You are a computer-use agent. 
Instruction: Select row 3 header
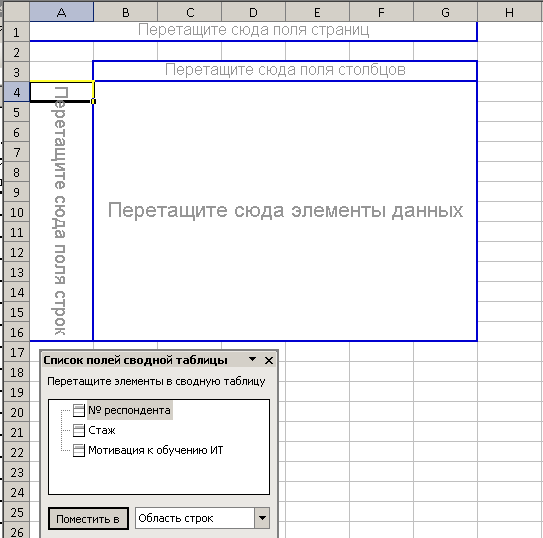[x=16, y=72]
